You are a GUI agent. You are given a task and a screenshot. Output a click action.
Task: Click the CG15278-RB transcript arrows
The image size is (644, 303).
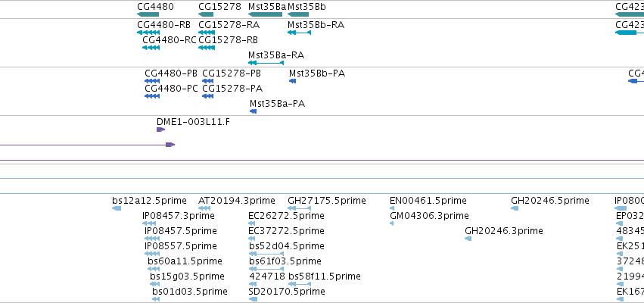pyautogui.click(x=206, y=48)
